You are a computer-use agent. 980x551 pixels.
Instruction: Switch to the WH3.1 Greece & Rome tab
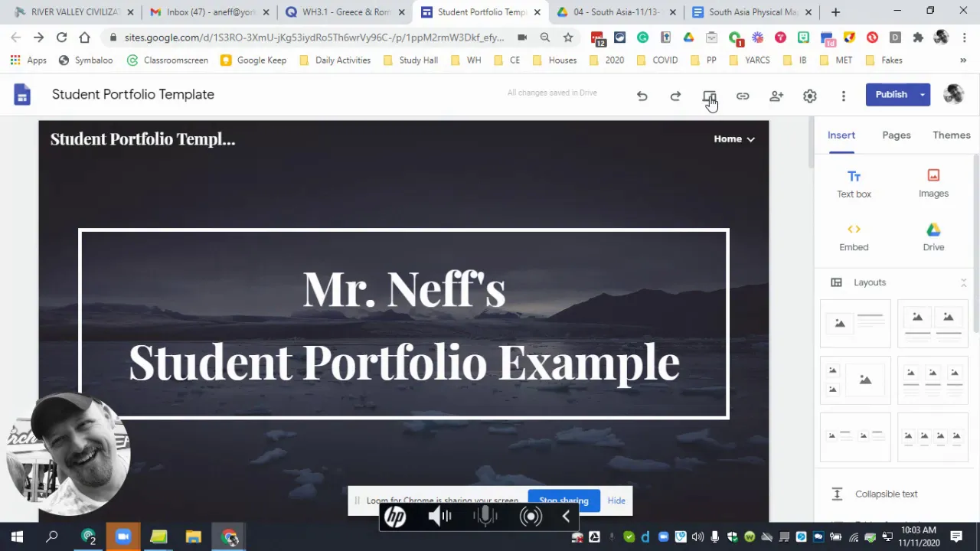[346, 12]
